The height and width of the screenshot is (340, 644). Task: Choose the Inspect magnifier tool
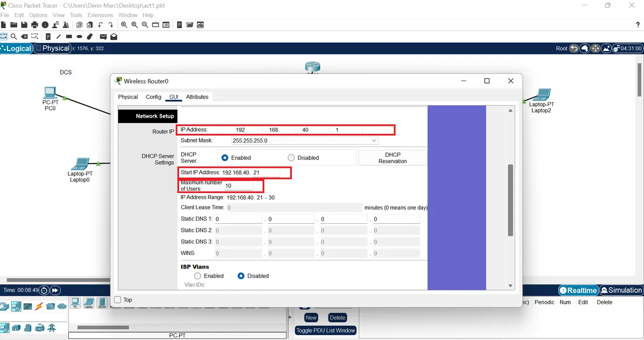coord(14,36)
